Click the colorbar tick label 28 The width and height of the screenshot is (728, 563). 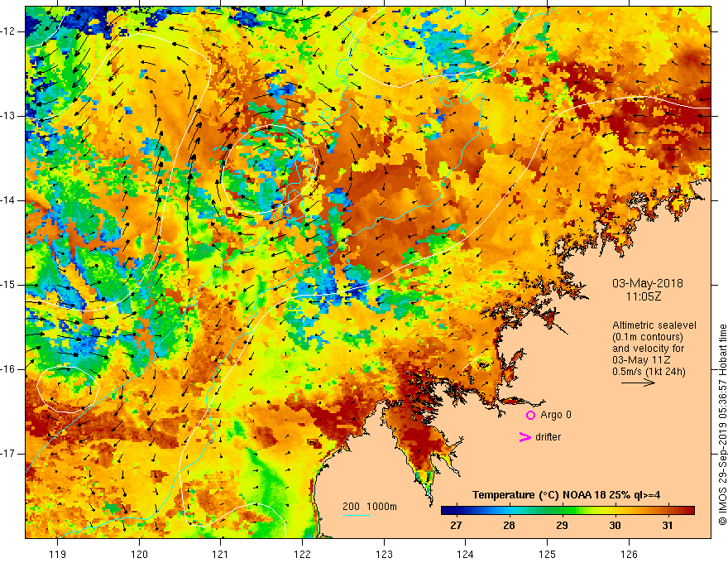[x=509, y=526]
